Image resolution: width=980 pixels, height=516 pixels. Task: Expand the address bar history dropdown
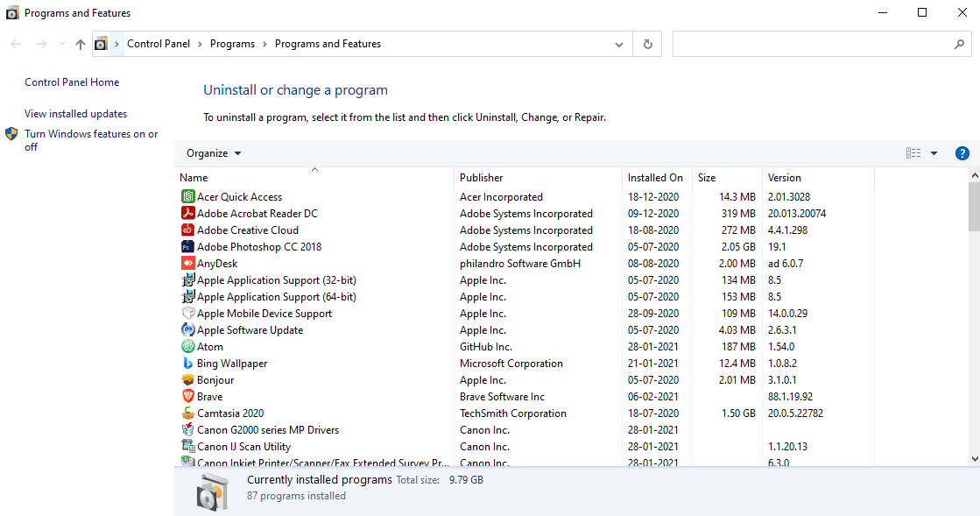pos(619,45)
